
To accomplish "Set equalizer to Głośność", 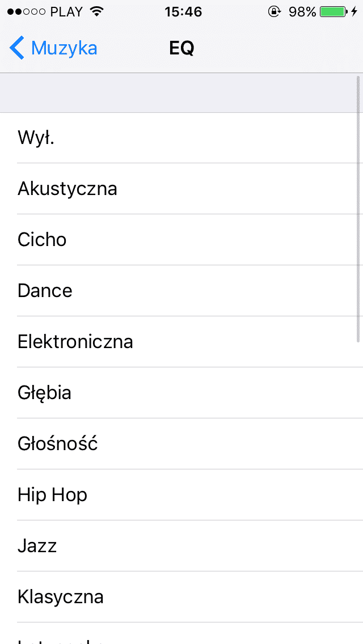I will tap(181, 444).
